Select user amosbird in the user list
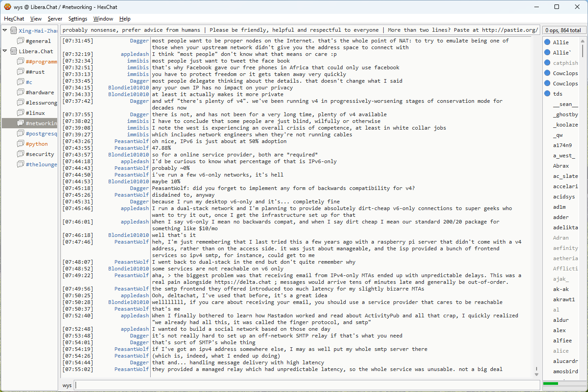The height and width of the screenshot is (392, 588). [x=565, y=371]
